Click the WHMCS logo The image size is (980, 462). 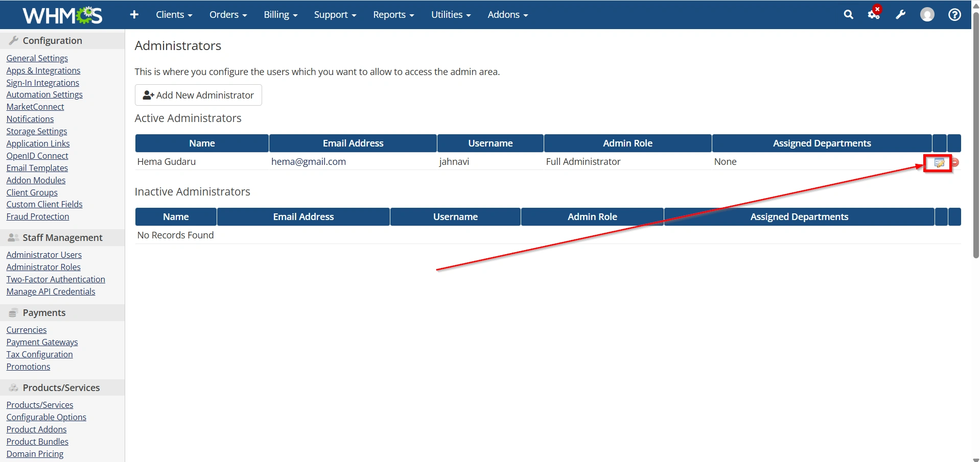tap(62, 15)
